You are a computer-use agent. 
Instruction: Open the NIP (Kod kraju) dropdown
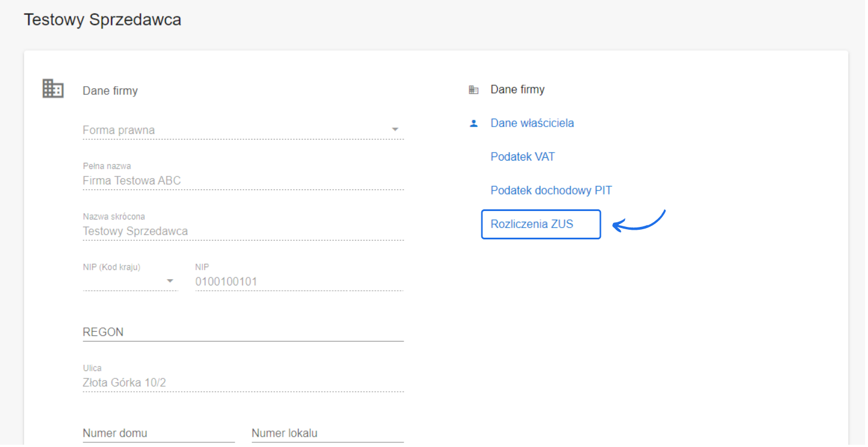tap(170, 281)
